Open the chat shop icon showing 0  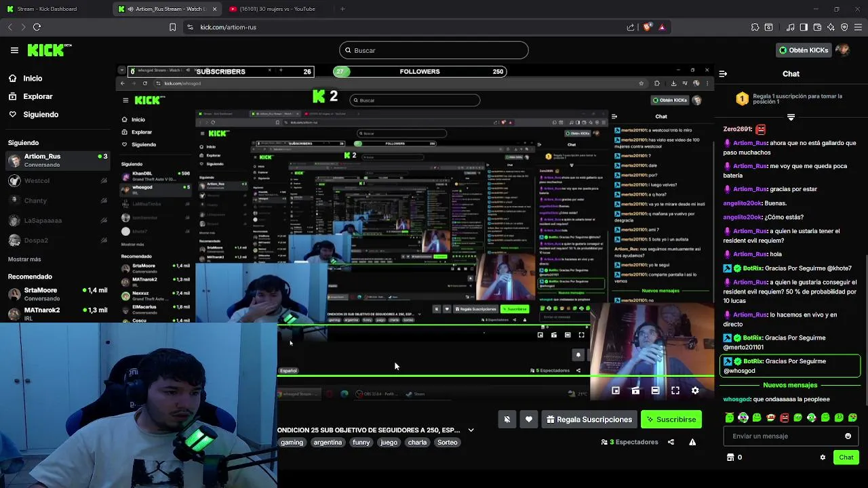(x=734, y=457)
